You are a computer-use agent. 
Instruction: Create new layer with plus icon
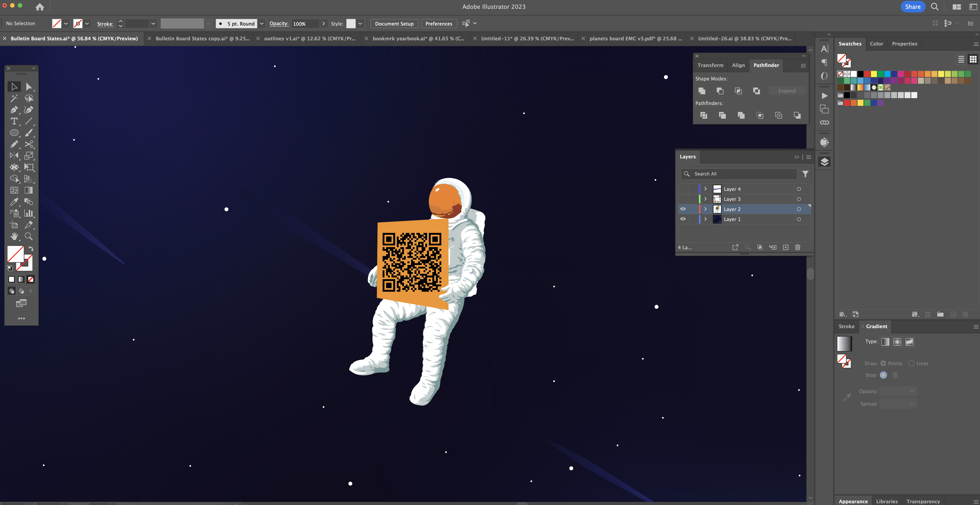(786, 247)
